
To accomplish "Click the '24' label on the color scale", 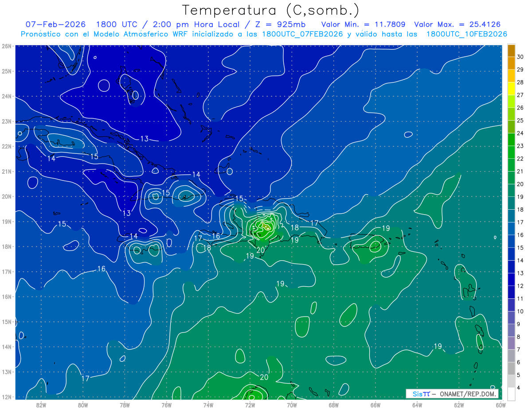I will 520,133.
